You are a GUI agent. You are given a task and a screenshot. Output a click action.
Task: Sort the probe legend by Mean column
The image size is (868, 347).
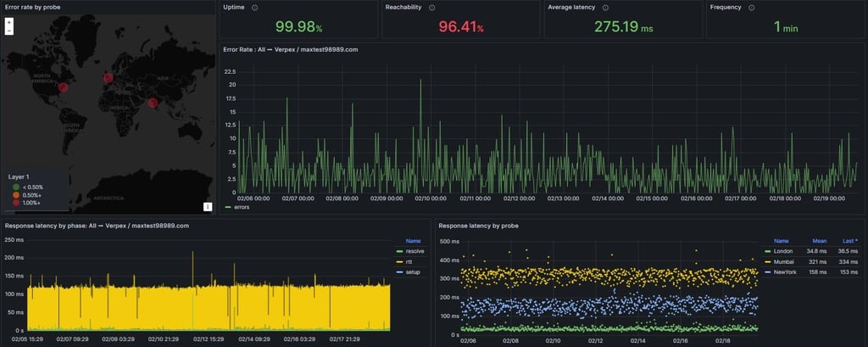(820, 241)
